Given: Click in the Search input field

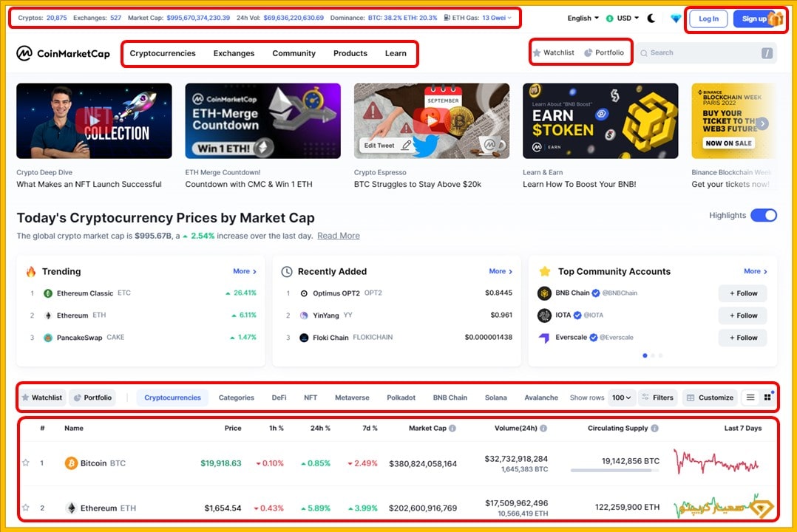Looking at the screenshot, I should 705,53.
